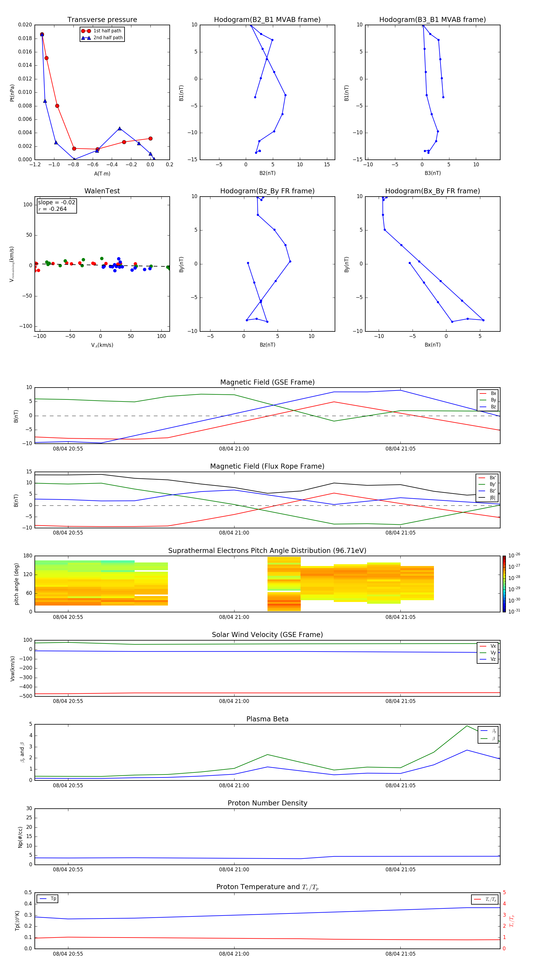Click the 'Hodogram(Bx_By FR frame)' title
This screenshot has height=980, width=535.
click(432, 191)
